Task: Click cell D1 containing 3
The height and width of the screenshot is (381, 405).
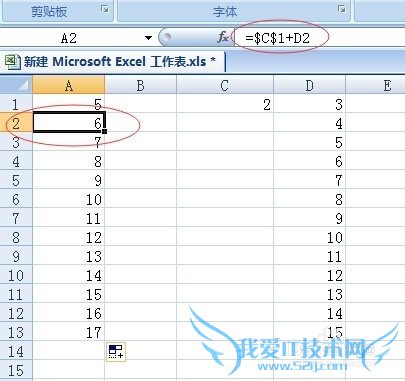Action: pos(309,104)
